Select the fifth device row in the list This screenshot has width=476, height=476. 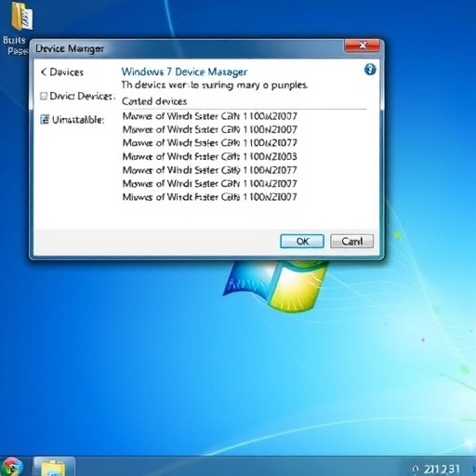(210, 170)
